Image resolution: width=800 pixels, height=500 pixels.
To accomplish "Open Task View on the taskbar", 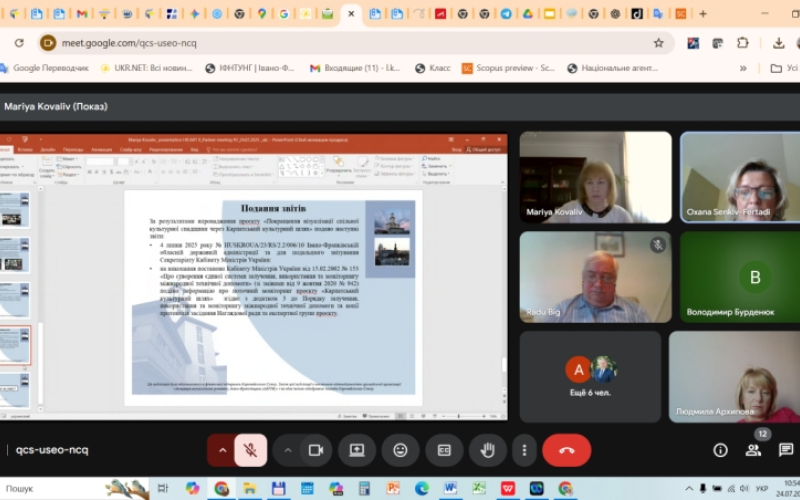I will coord(163,488).
